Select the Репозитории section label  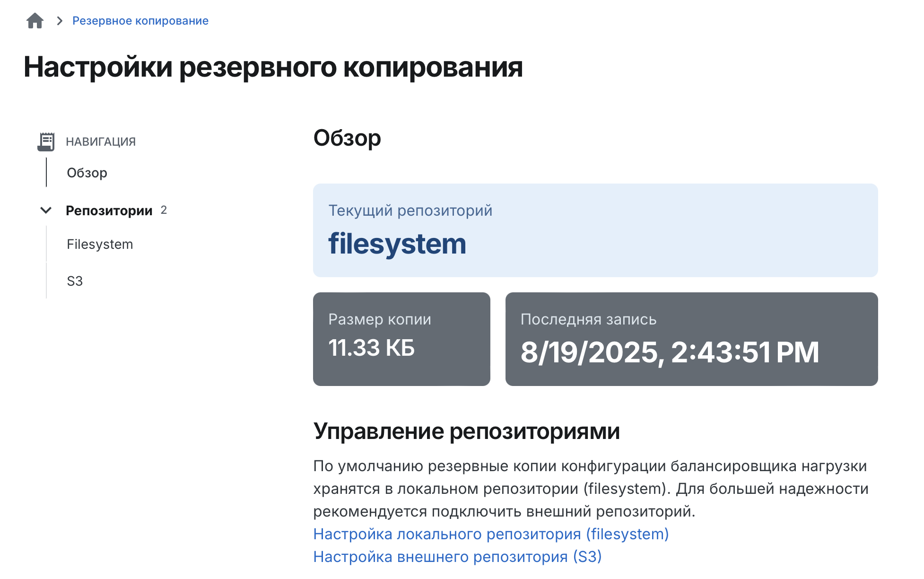[x=109, y=211]
